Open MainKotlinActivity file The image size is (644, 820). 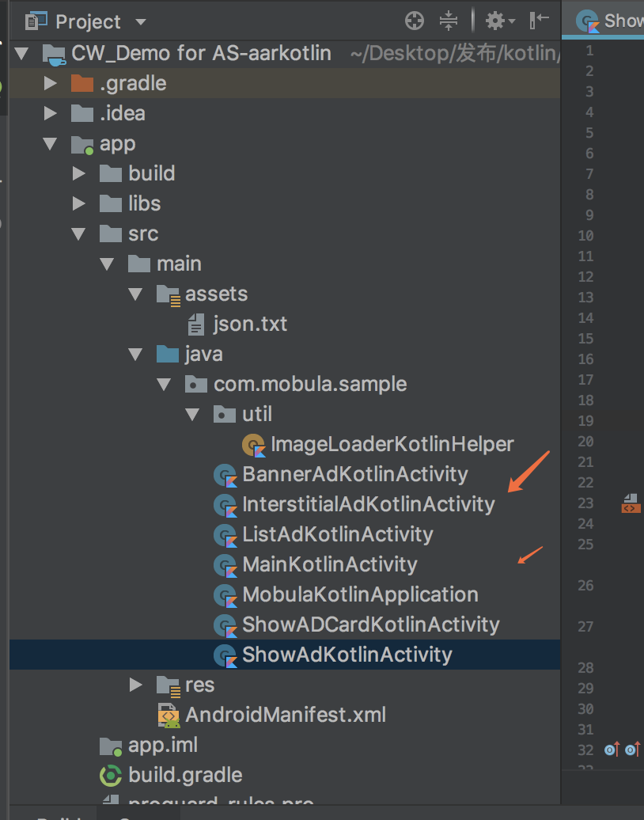pos(330,565)
